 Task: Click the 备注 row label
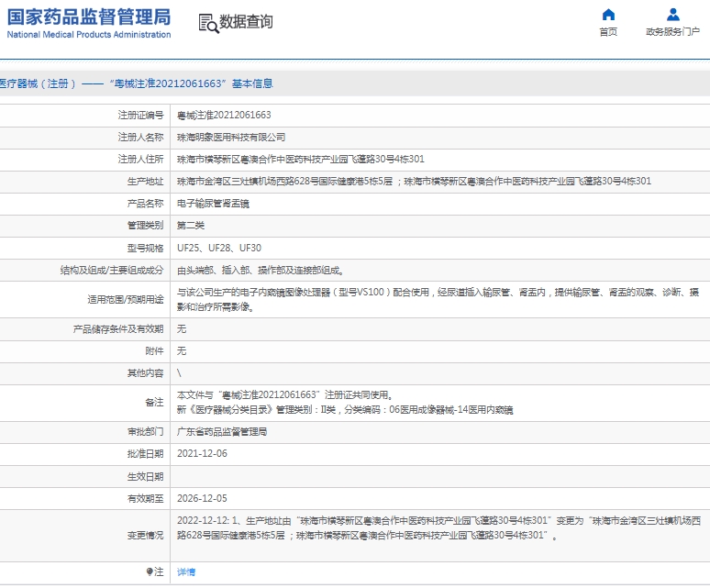[154, 402]
